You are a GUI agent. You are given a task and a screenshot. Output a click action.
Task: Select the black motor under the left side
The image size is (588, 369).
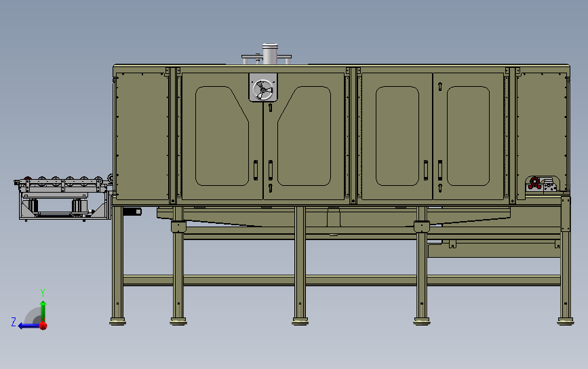coord(132,212)
